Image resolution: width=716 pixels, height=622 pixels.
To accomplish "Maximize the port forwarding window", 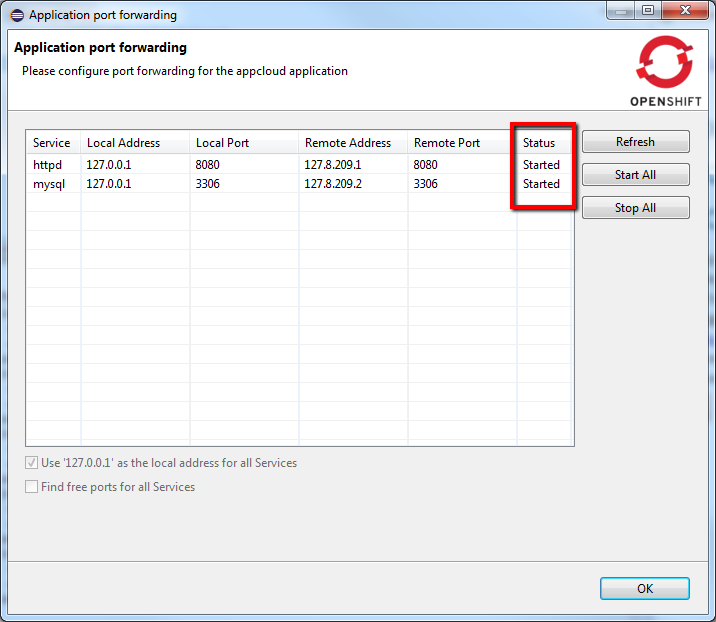I will coord(647,11).
